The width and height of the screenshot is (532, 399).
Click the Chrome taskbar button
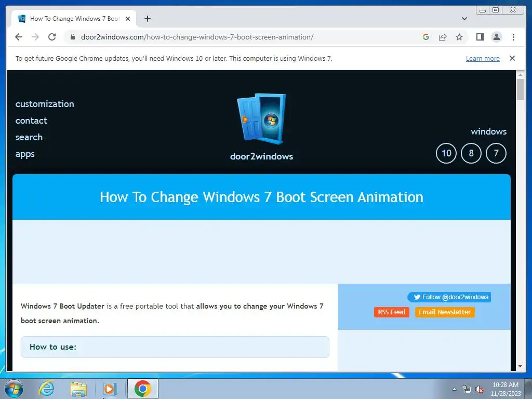point(143,389)
